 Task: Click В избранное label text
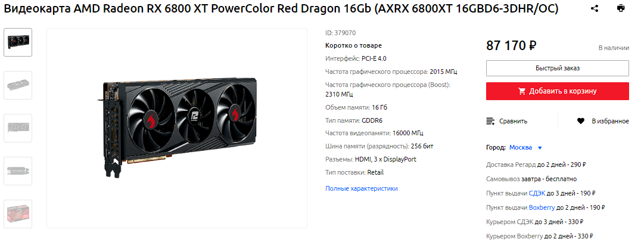pos(610,121)
